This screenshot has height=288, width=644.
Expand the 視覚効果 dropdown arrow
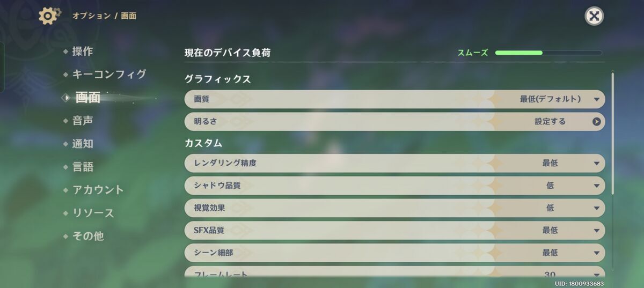click(x=596, y=208)
